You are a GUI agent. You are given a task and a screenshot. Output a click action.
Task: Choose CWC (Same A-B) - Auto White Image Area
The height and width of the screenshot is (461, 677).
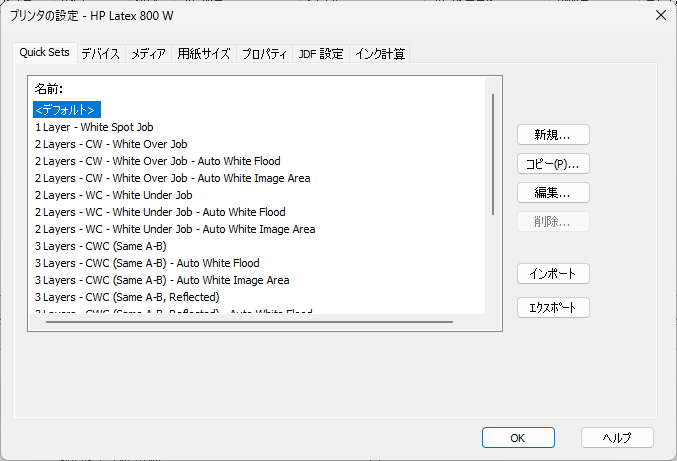coord(162,280)
